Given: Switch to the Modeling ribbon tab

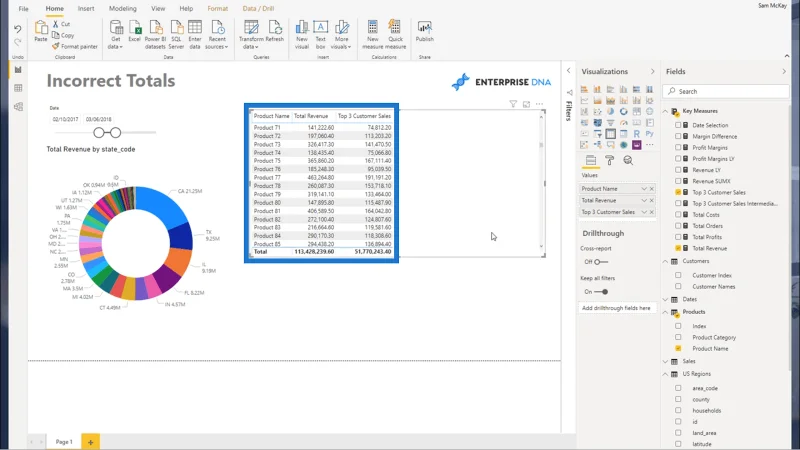Looking at the screenshot, I should [122, 9].
